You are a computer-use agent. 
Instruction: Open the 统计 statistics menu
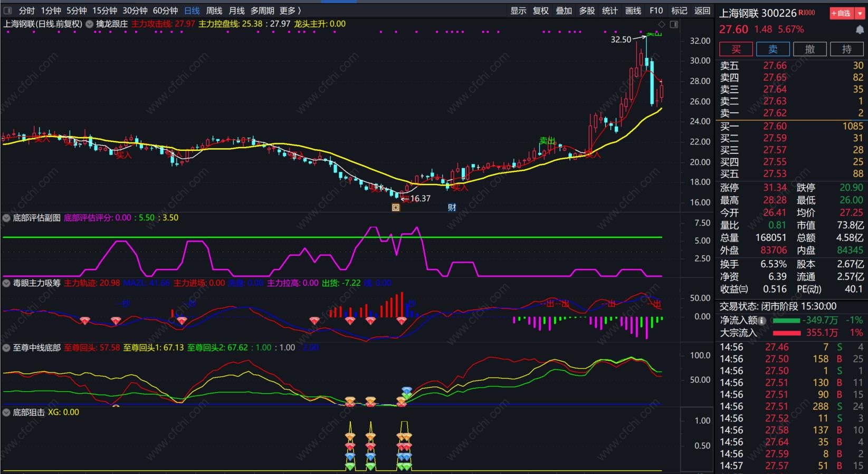tap(609, 11)
